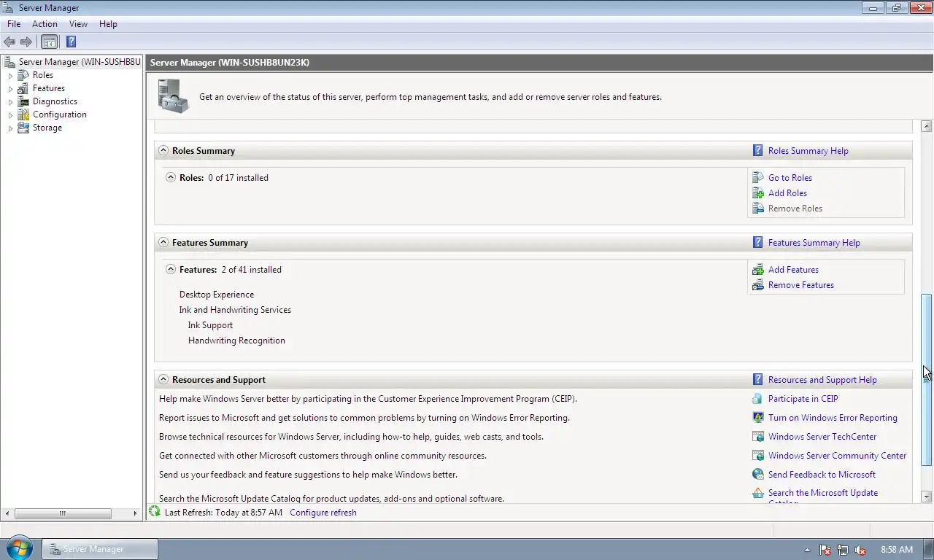Screen dimensions: 934x560
Task: Click the vertical scrollbar up arrow
Action: pos(927,126)
